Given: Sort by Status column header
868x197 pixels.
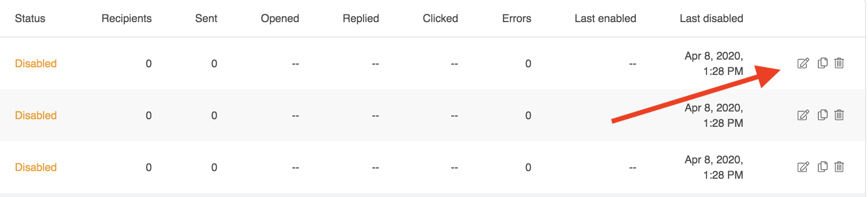Looking at the screenshot, I should pyautogui.click(x=30, y=18).
